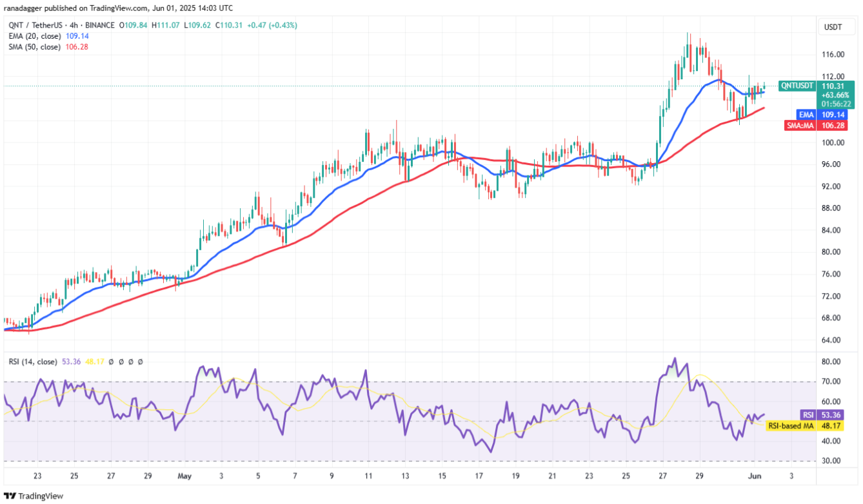Click the 64.00 level on price scale
Screen dimensions: 863x504
[x=833, y=340]
